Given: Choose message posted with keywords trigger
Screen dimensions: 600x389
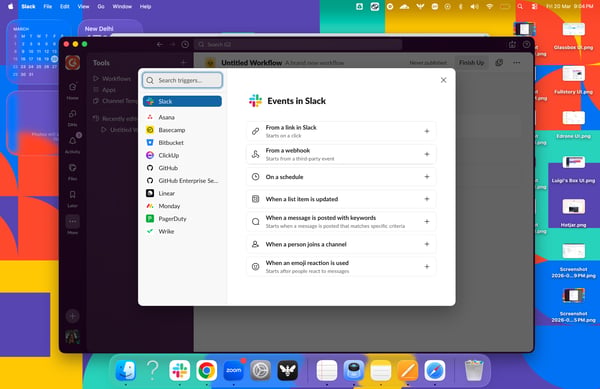Looking at the screenshot, I should [x=341, y=221].
